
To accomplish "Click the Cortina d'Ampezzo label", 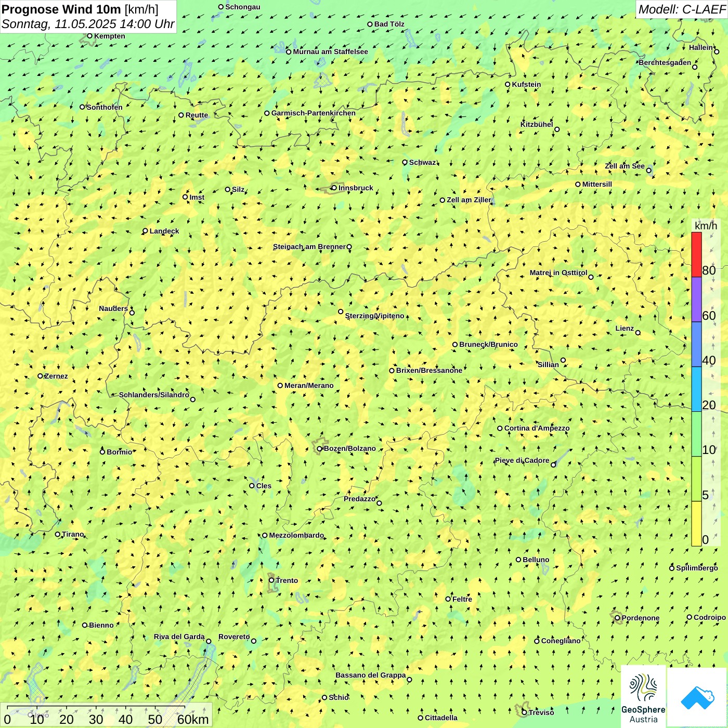I will tap(537, 428).
